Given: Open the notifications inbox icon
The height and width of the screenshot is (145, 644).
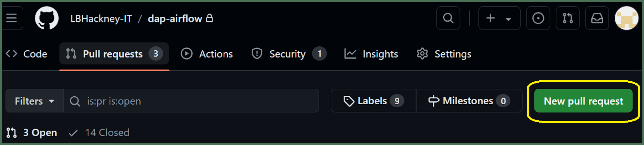Looking at the screenshot, I should pos(597,18).
